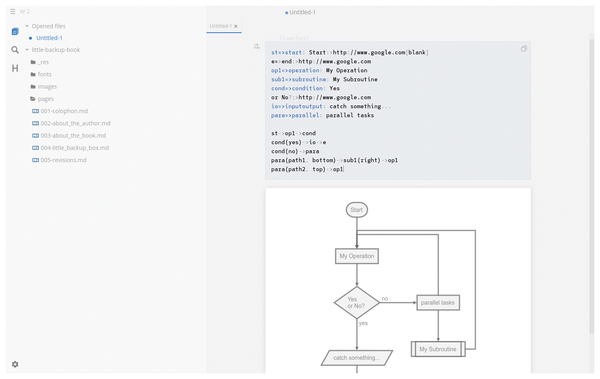Click the code line cond(no)->para
Viewport: 600px width, 379px height.
click(x=295, y=151)
